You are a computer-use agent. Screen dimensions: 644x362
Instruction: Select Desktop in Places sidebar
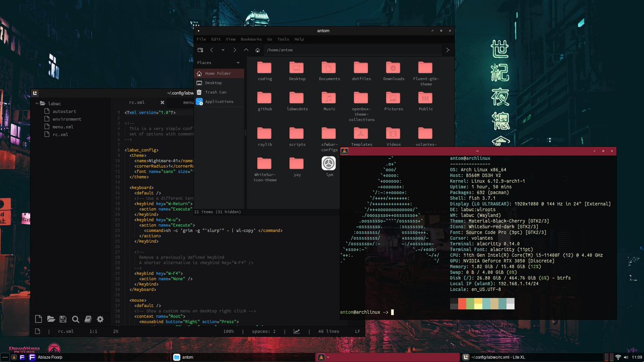pyautogui.click(x=219, y=83)
